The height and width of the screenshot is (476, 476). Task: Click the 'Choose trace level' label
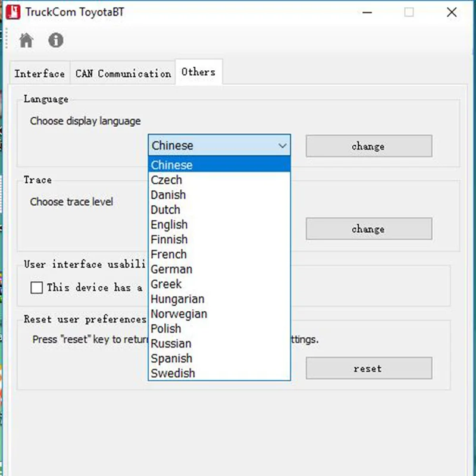click(x=71, y=202)
